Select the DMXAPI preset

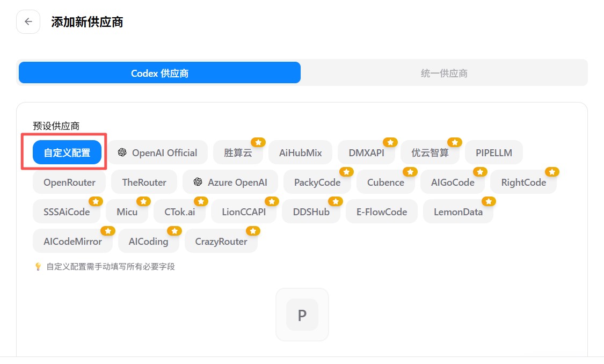pos(366,152)
